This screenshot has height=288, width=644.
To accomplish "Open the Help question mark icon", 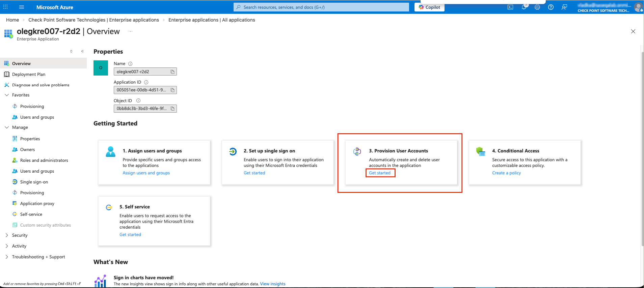I will (551, 7).
